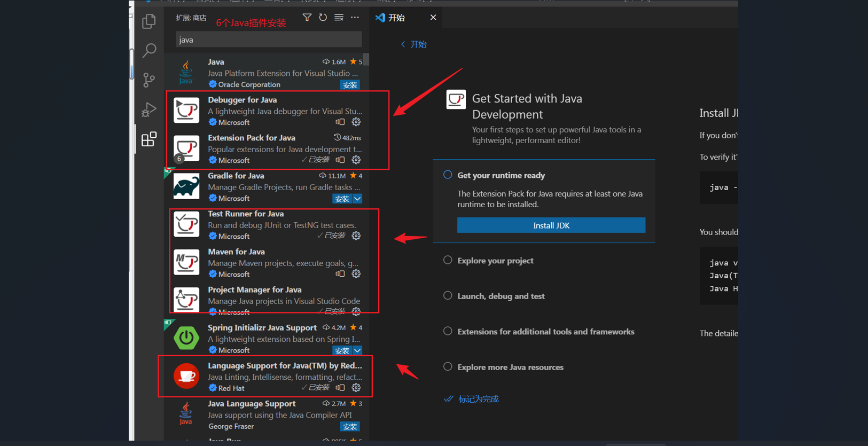
Task: Click sync icon on Language Support for Java
Action: click(x=340, y=388)
